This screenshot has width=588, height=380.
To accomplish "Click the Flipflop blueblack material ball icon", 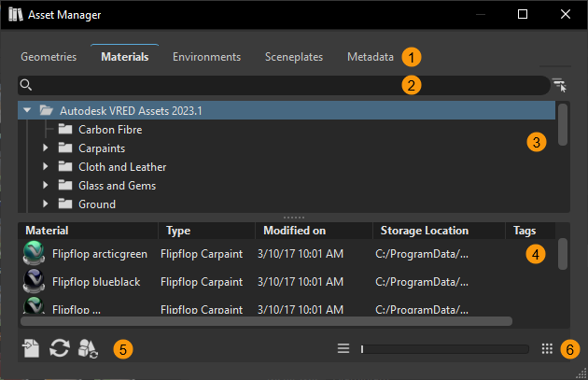I will 35,281.
